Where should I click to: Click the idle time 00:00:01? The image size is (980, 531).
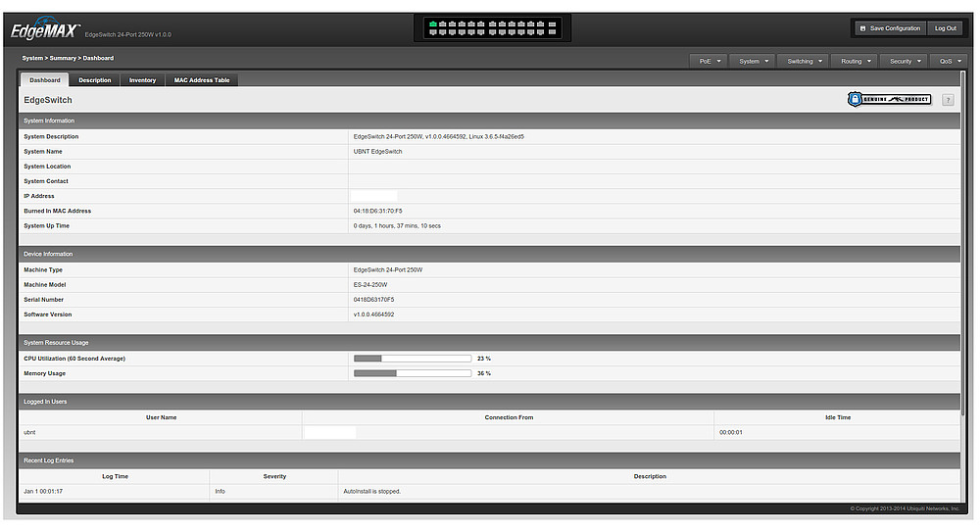coord(731,432)
